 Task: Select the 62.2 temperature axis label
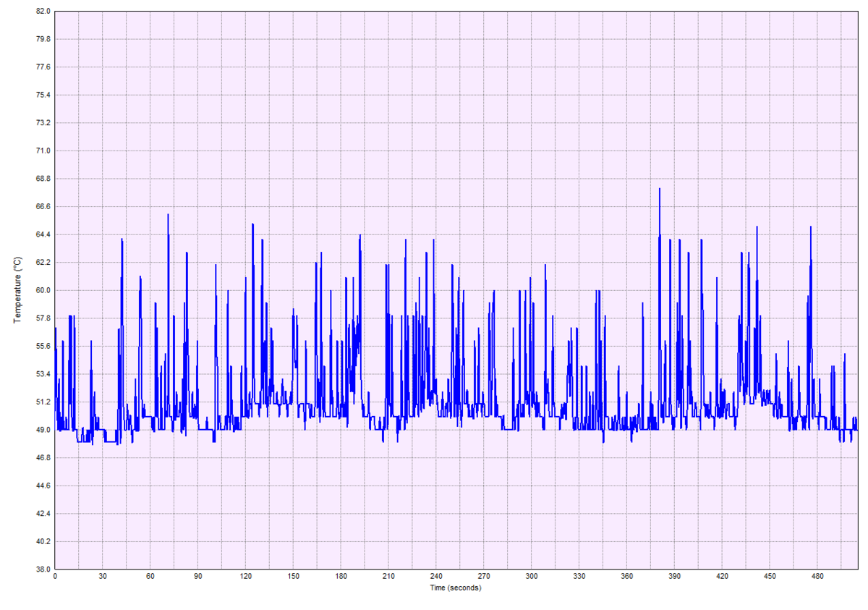pos(43,262)
